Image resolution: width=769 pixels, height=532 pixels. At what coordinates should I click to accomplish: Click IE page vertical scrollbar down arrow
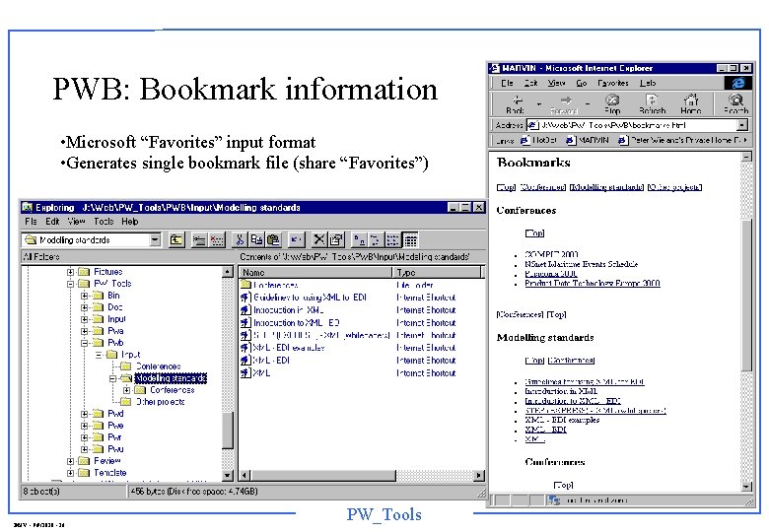746,487
